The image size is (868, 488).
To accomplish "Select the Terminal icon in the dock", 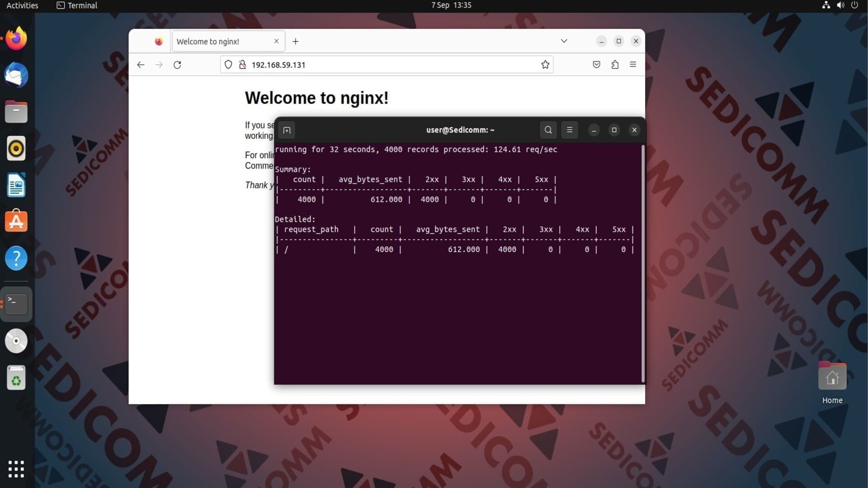I will pyautogui.click(x=16, y=304).
